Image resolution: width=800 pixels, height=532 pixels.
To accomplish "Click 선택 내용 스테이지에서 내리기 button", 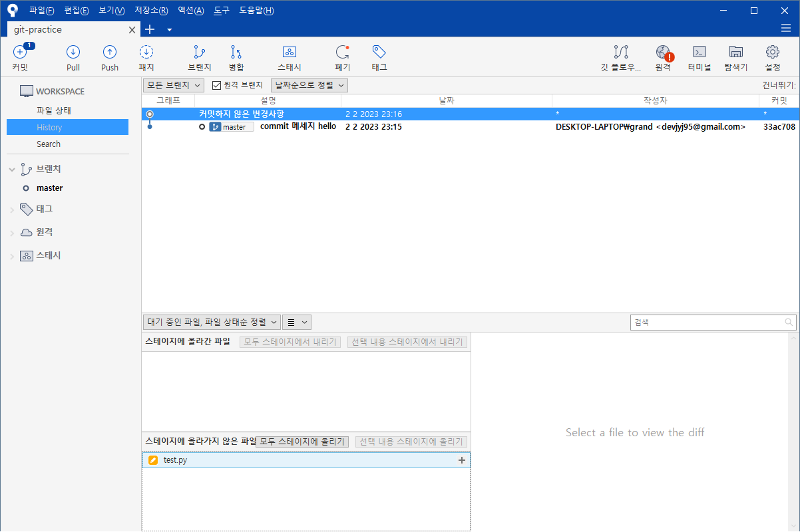I will [x=407, y=342].
